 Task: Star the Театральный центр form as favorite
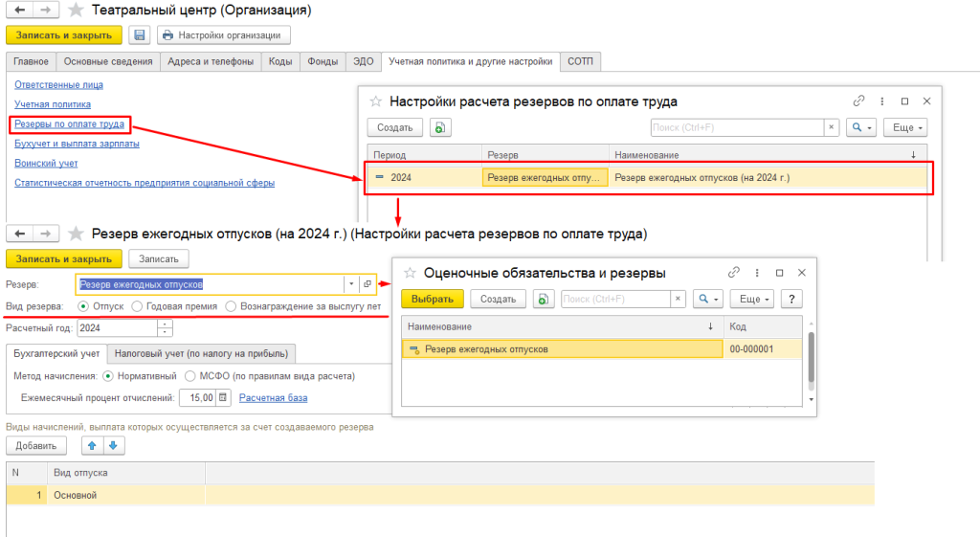click(x=75, y=10)
